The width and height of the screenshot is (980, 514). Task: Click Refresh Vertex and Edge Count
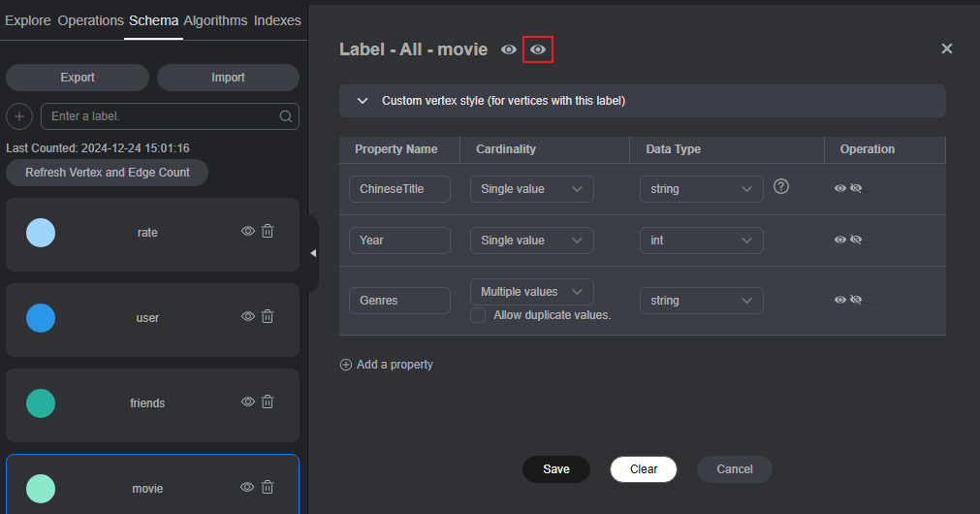tap(107, 173)
